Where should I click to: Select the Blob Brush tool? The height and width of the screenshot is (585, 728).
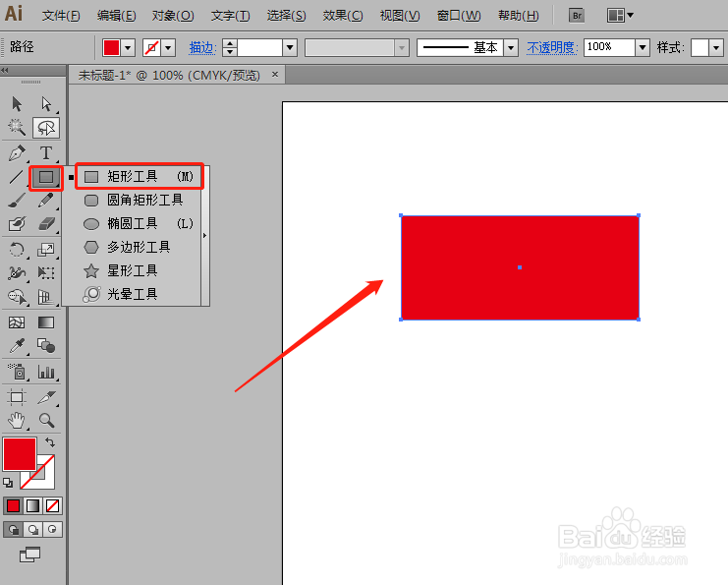click(17, 224)
